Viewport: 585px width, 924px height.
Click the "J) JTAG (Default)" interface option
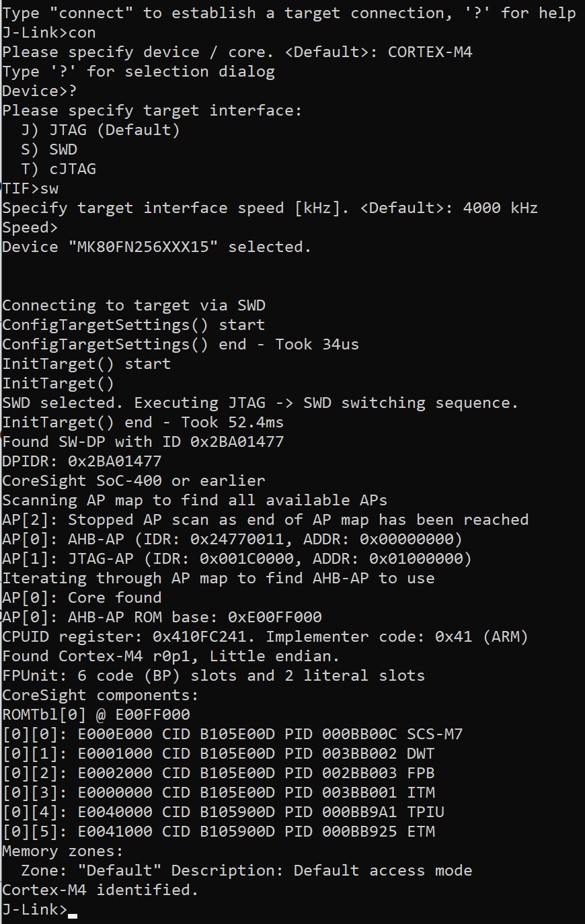(101, 130)
